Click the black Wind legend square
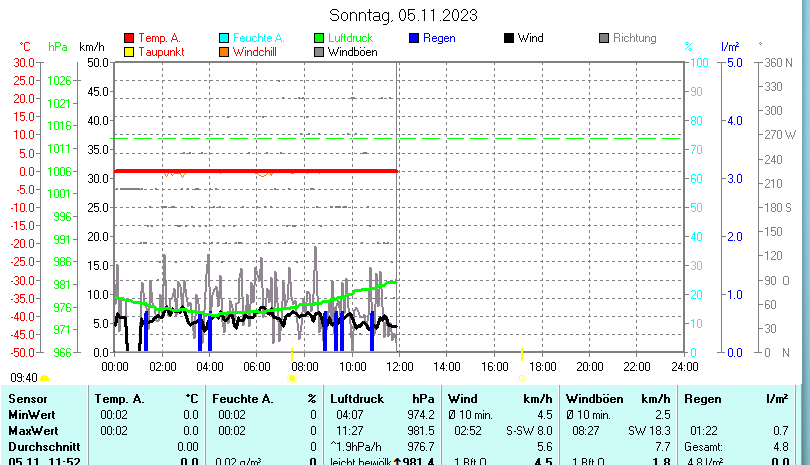Viewport: 810px width, 465px height. pos(509,38)
